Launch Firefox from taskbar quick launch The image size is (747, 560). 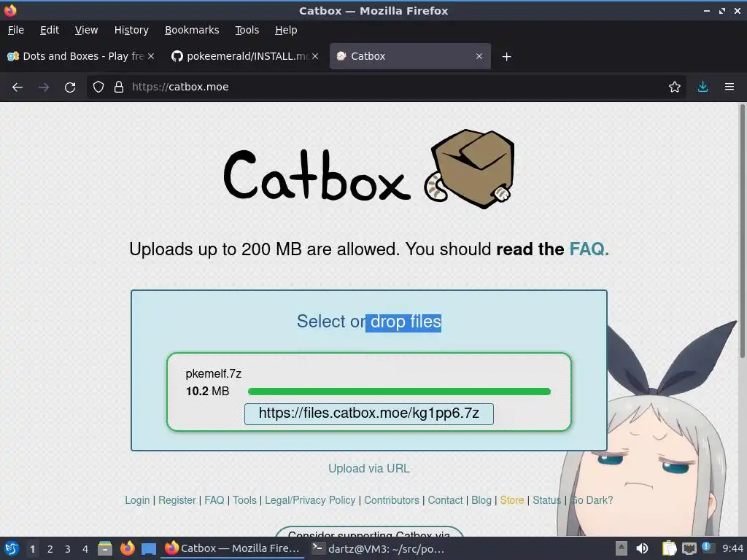pos(127,548)
